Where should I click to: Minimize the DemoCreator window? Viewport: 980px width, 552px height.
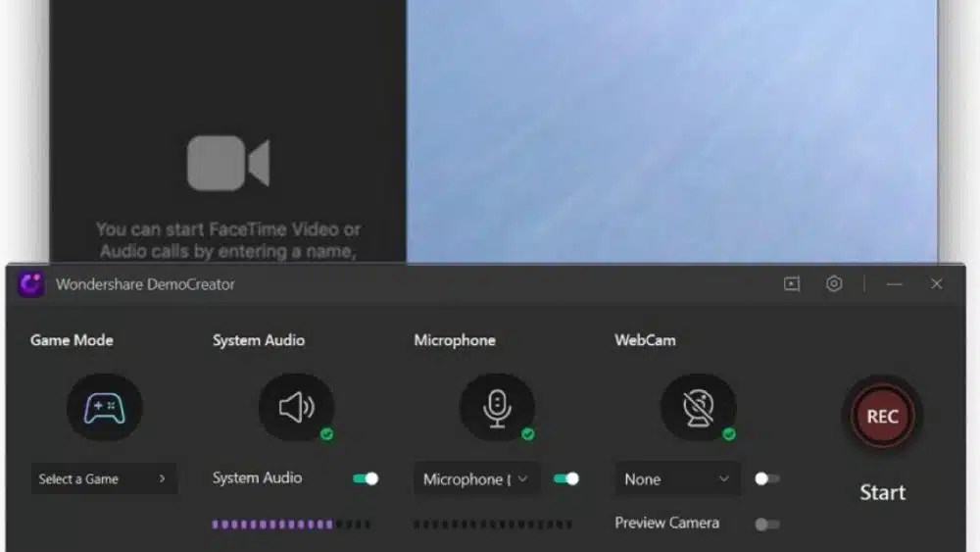tap(894, 284)
